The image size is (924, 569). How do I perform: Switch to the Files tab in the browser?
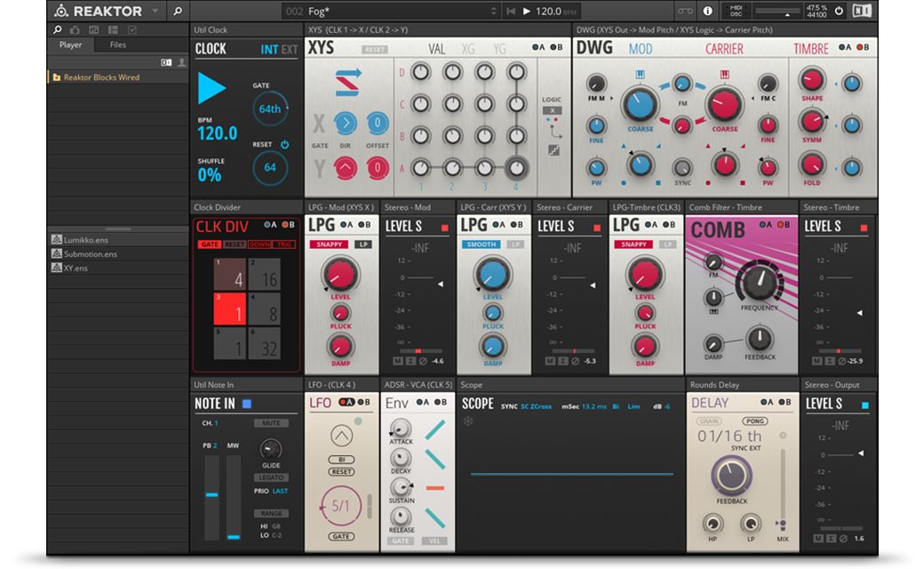click(116, 44)
